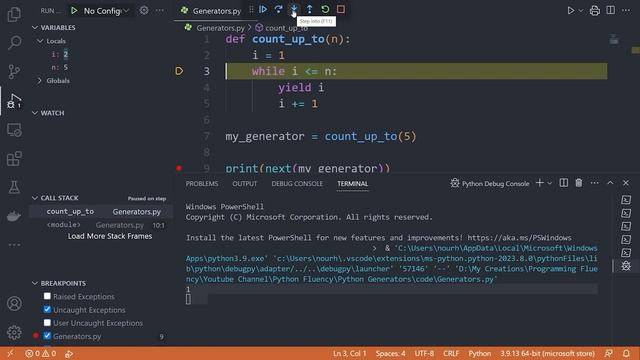Open the Testing flask view
Image resolution: width=640 pixels, height=360 pixels.
coord(14,187)
